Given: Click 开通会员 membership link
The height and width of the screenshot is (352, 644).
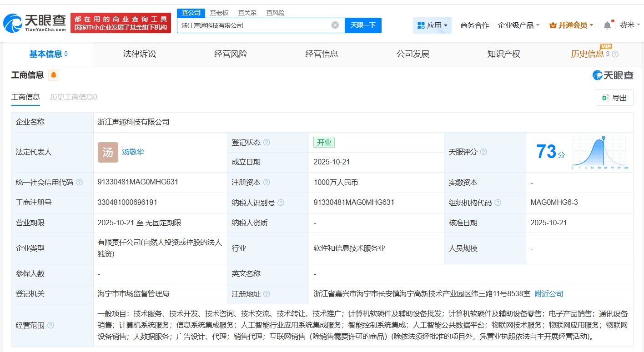Looking at the screenshot, I should point(571,25).
